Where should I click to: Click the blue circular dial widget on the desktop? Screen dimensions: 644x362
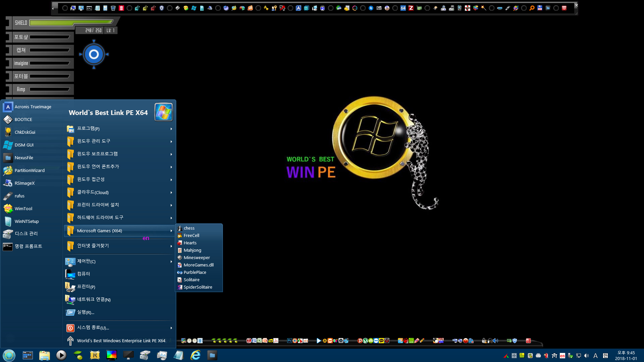(x=94, y=54)
